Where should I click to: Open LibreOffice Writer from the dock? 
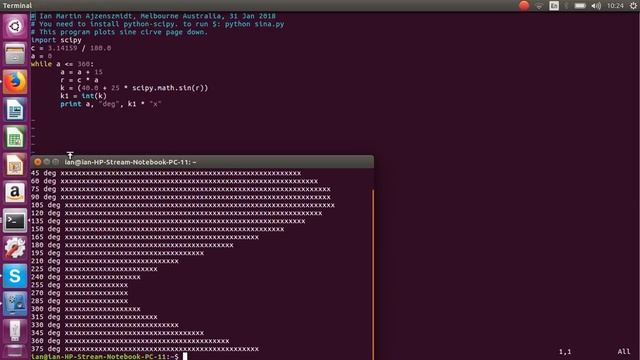[15, 109]
